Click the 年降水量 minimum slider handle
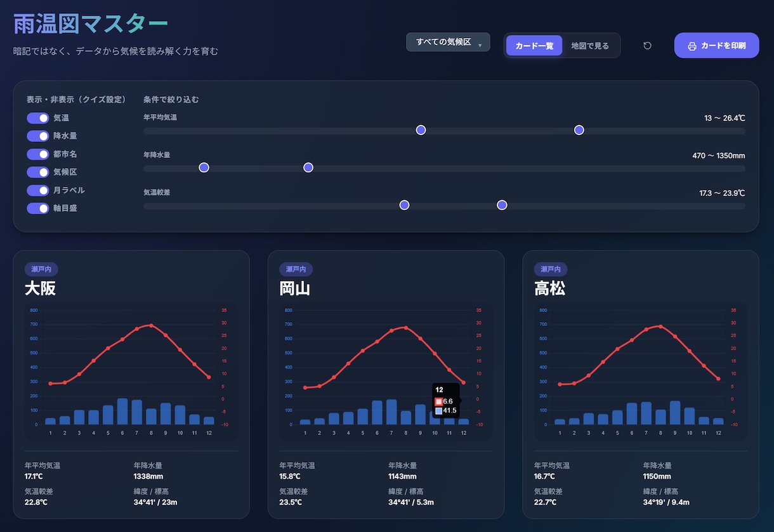774x532 pixels. [204, 167]
